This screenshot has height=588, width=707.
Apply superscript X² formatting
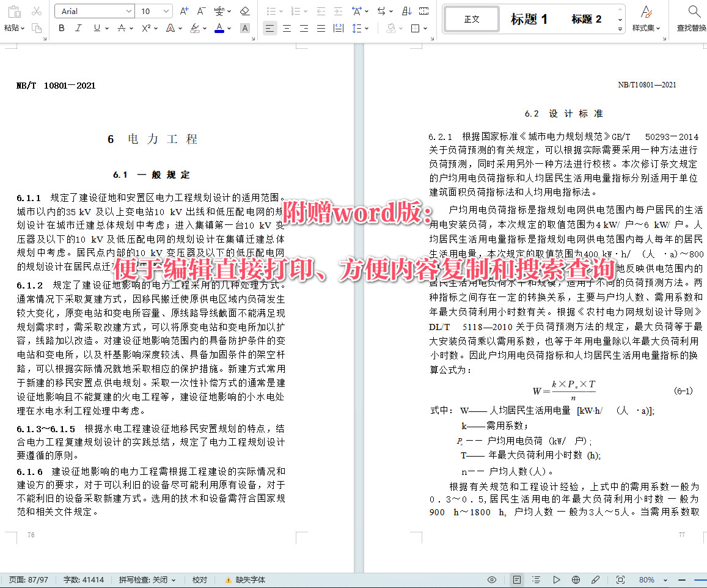coord(145,28)
